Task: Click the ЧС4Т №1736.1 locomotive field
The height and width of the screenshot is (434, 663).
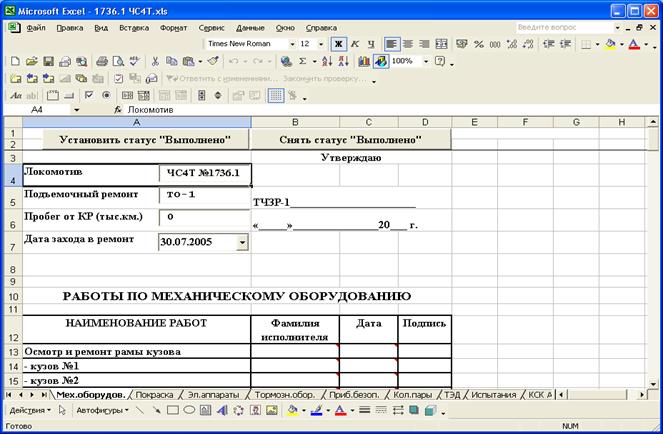Action: 205,173
